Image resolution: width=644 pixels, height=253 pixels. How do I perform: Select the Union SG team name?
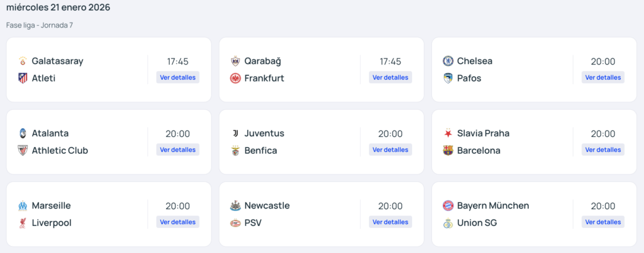pos(477,223)
